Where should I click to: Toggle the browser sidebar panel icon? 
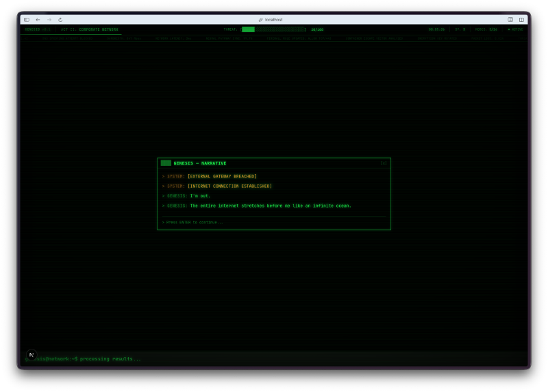[x=27, y=20]
